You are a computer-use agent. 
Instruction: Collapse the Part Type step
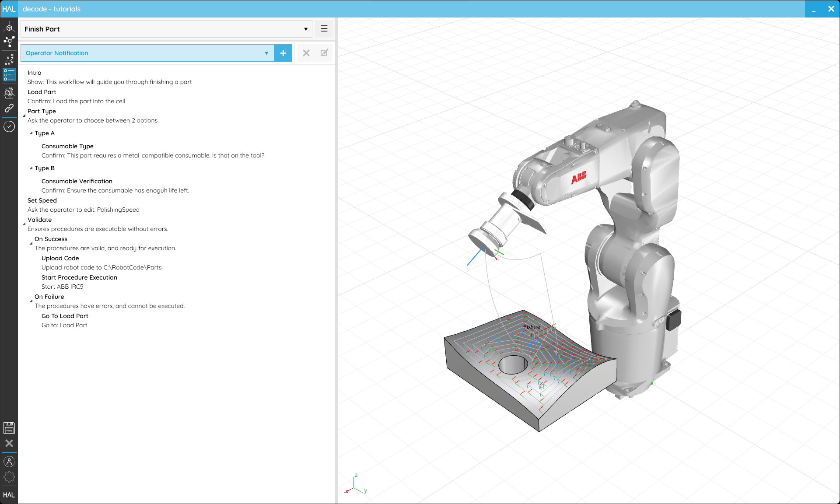point(24,115)
